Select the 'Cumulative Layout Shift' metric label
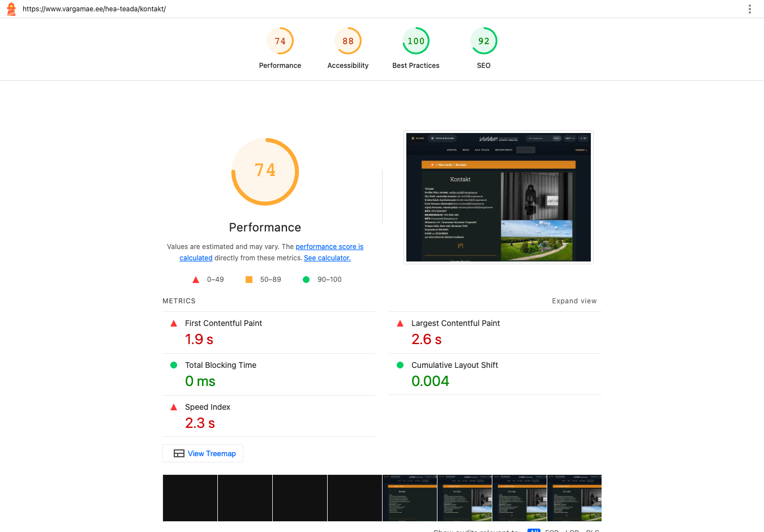 click(454, 365)
